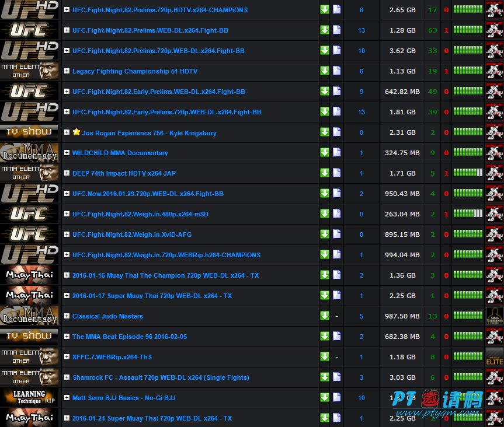This screenshot has width=504, height=427.
Task: Click uploader avatar on Joe Rogan Experience row
Action: [x=494, y=132]
